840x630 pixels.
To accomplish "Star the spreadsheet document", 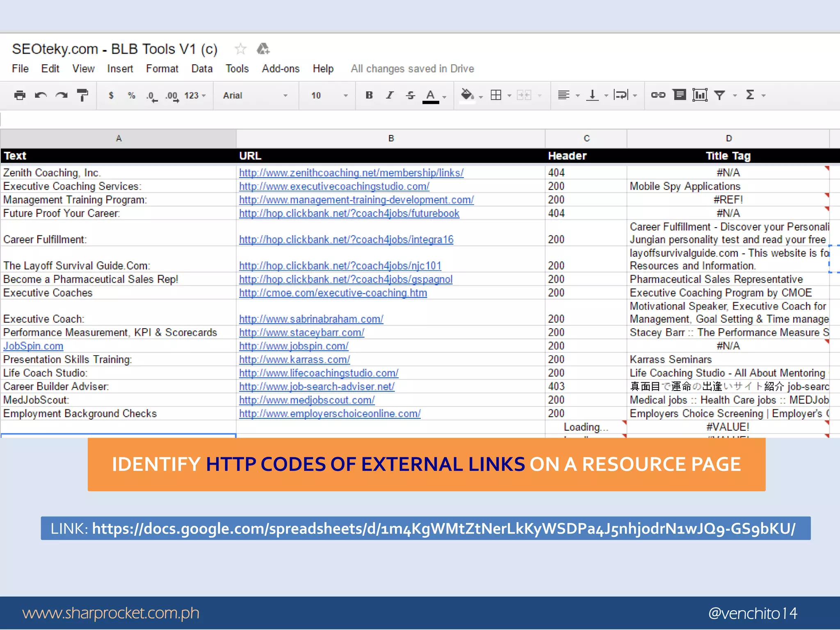I will click(x=240, y=49).
